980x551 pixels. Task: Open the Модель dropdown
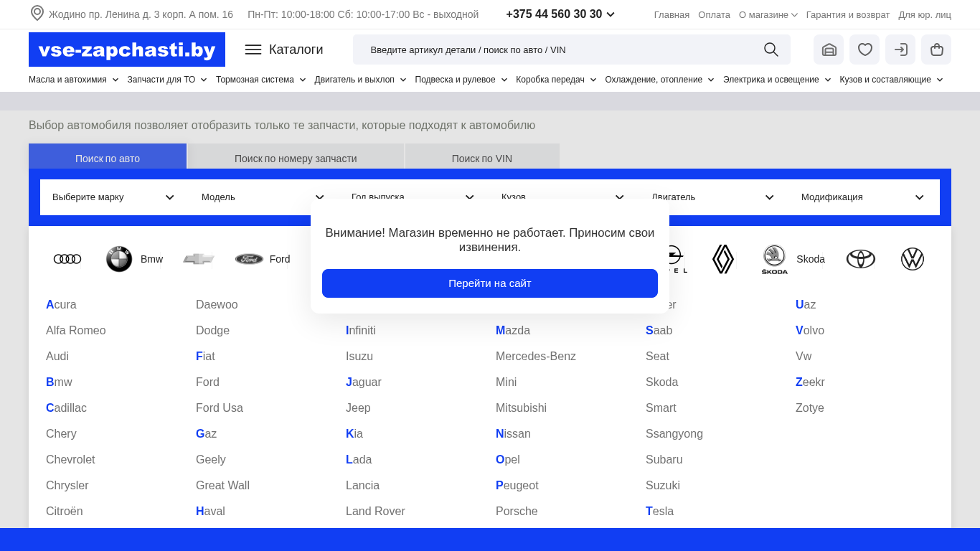263,197
